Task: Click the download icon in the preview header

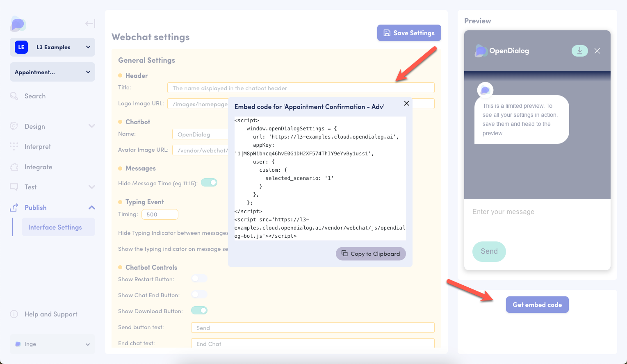Action: [x=579, y=51]
